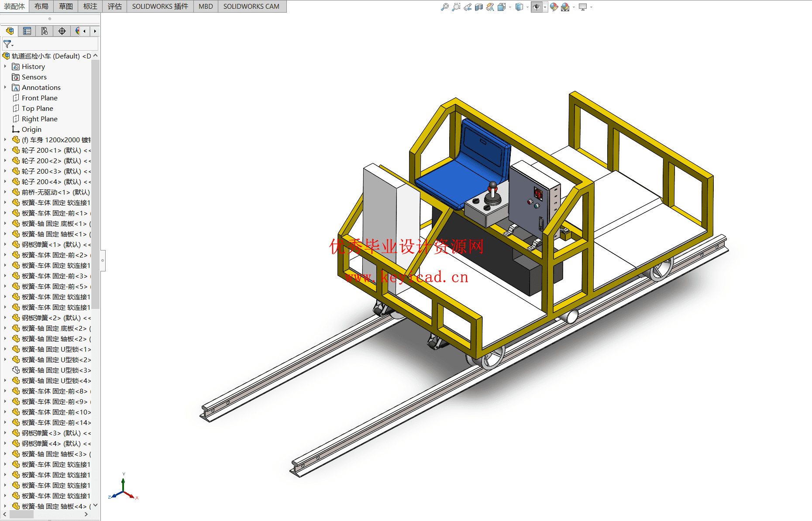Screen dimensions: 812x521
Task: Switch to the MBD tab
Action: (206, 6)
